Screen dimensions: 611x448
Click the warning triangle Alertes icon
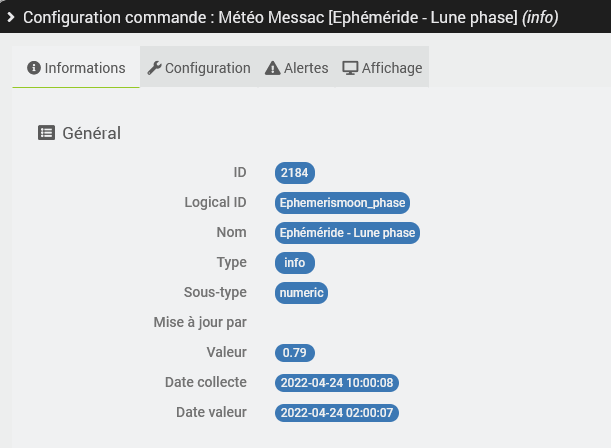272,68
